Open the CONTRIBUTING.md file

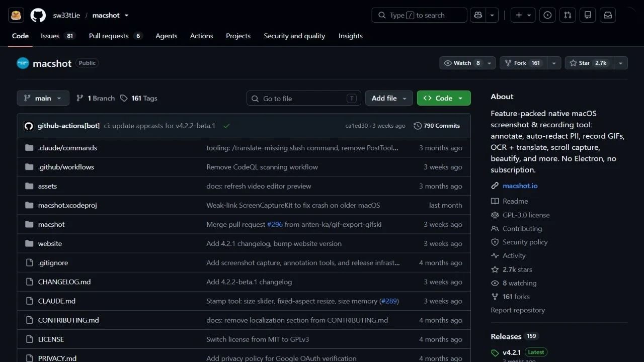pyautogui.click(x=68, y=320)
